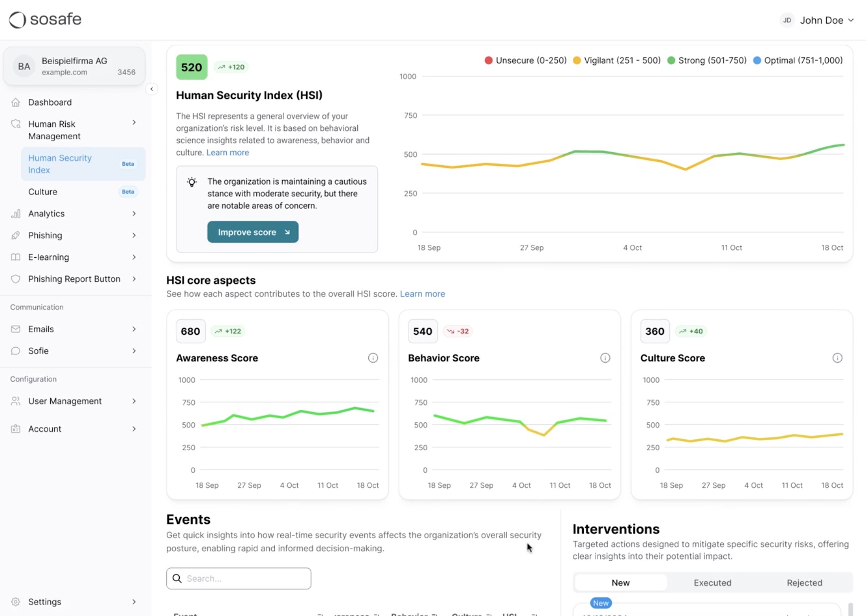The image size is (866, 616).
Task: Open the Dashboard home icon
Action: tap(16, 102)
